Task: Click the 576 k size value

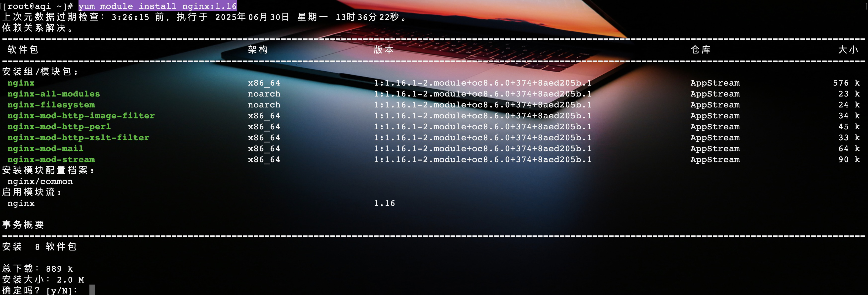Action: coord(846,83)
